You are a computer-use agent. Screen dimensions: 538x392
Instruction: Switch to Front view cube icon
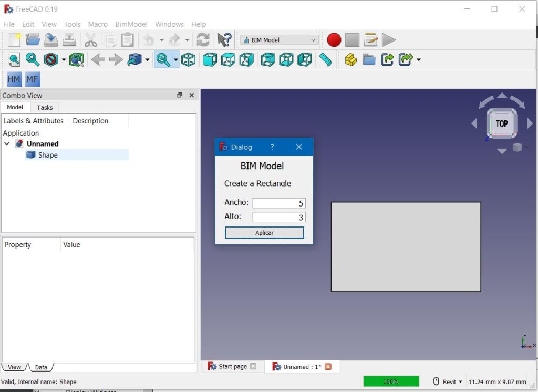[210, 60]
